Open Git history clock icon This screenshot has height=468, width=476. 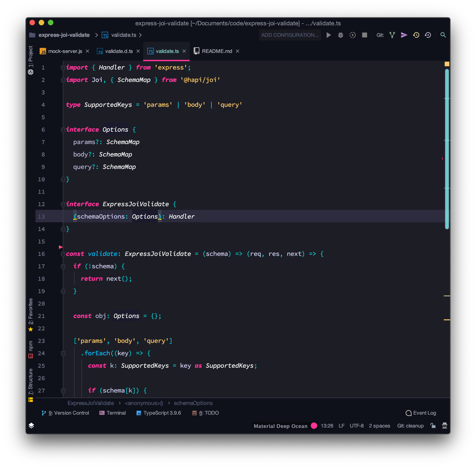(416, 35)
